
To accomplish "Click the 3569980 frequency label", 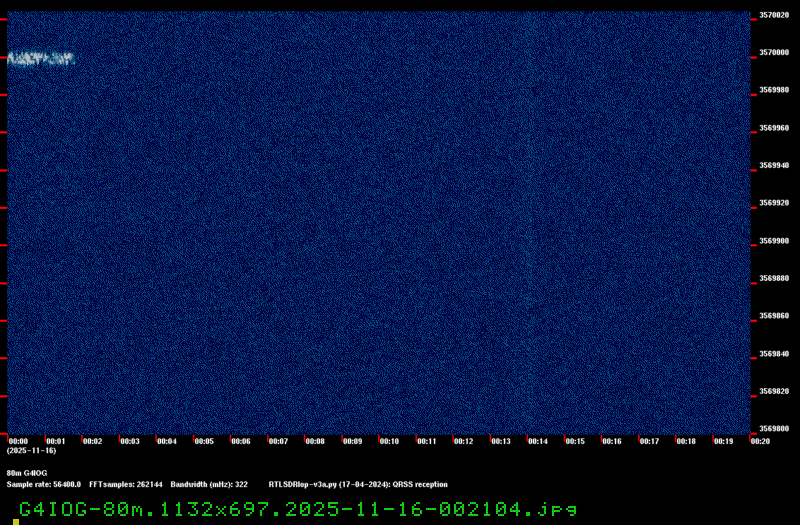I will pyautogui.click(x=774, y=90).
